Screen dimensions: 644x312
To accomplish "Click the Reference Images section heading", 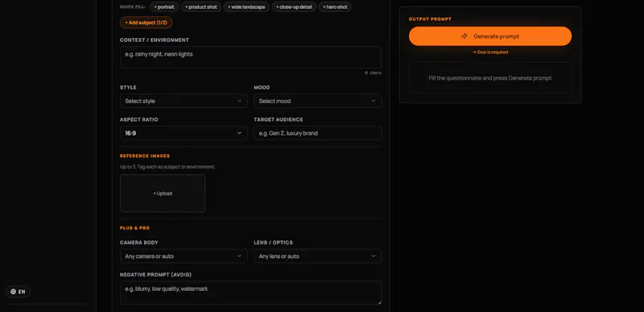I will (x=145, y=156).
